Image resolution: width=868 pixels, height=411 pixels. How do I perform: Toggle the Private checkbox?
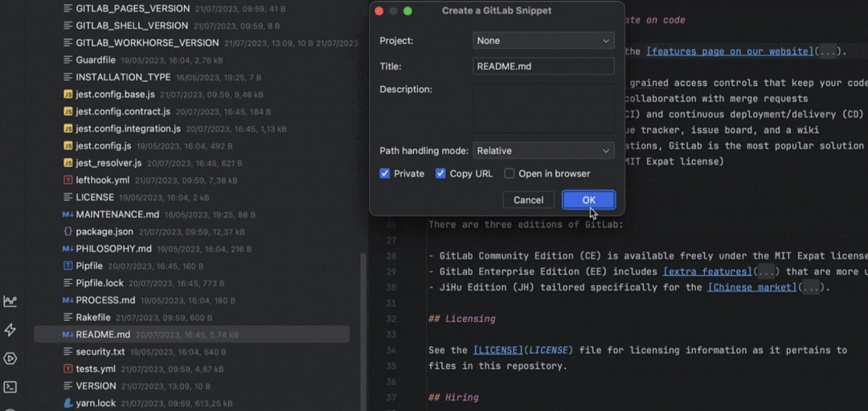point(385,173)
